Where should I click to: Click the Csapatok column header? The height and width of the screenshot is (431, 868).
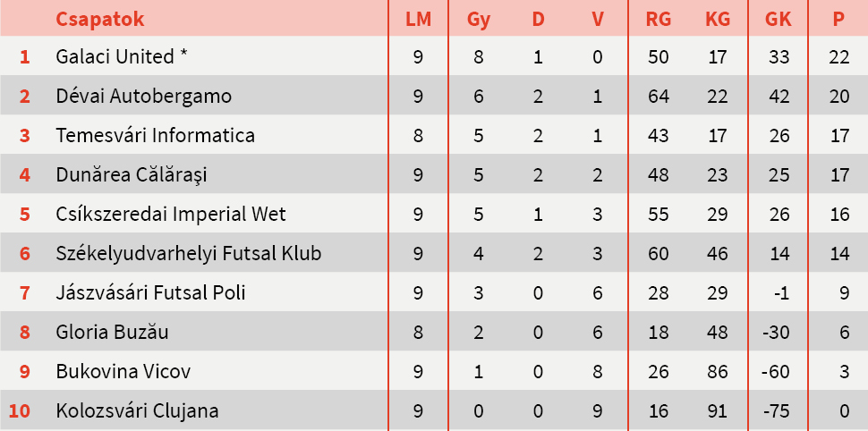99,19
